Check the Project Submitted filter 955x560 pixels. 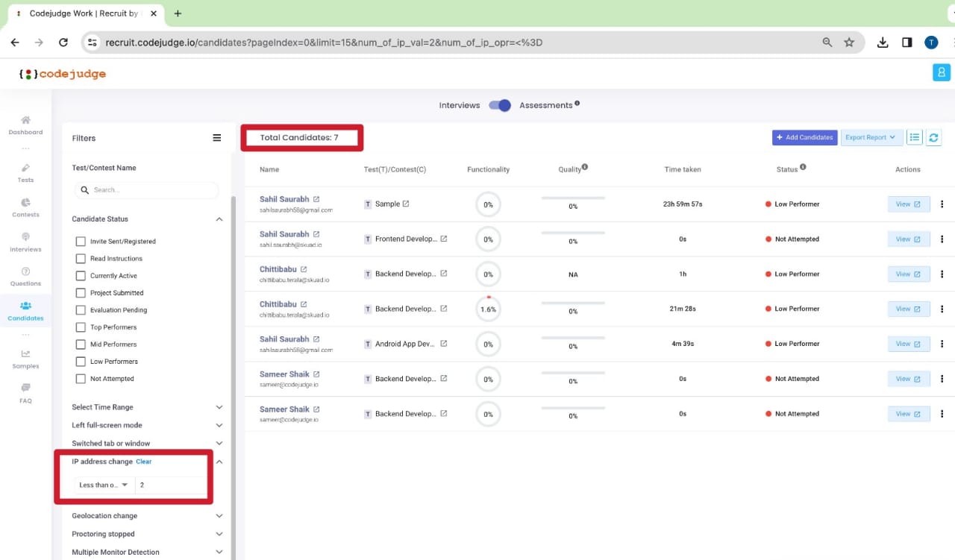click(x=81, y=292)
